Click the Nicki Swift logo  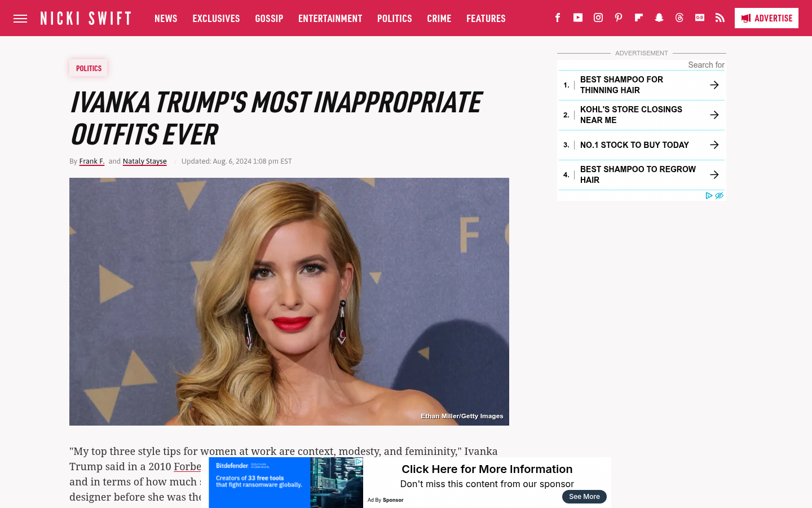86,19
